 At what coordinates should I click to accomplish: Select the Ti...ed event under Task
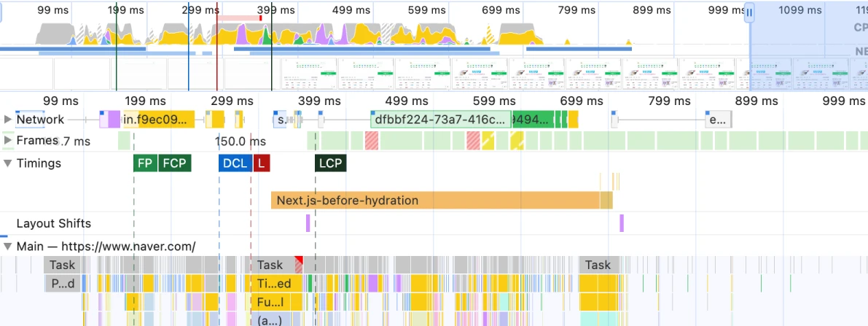coord(273,283)
